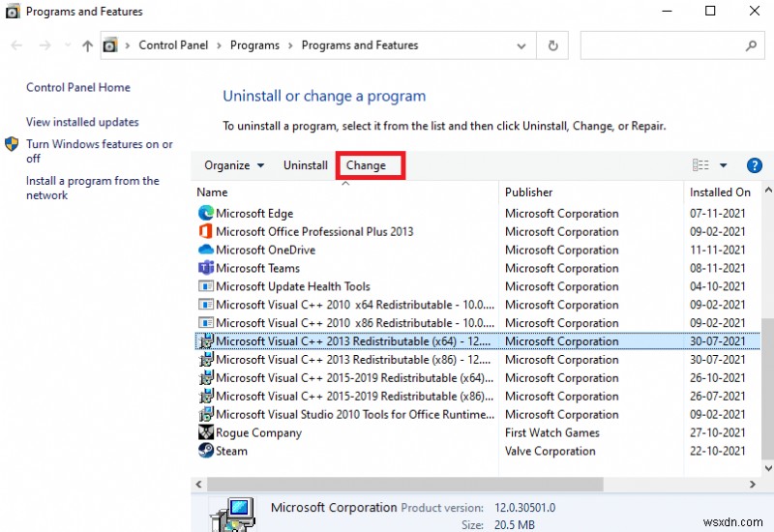This screenshot has height=532, width=774.
Task: Click the Rogue Company game icon
Action: click(206, 432)
